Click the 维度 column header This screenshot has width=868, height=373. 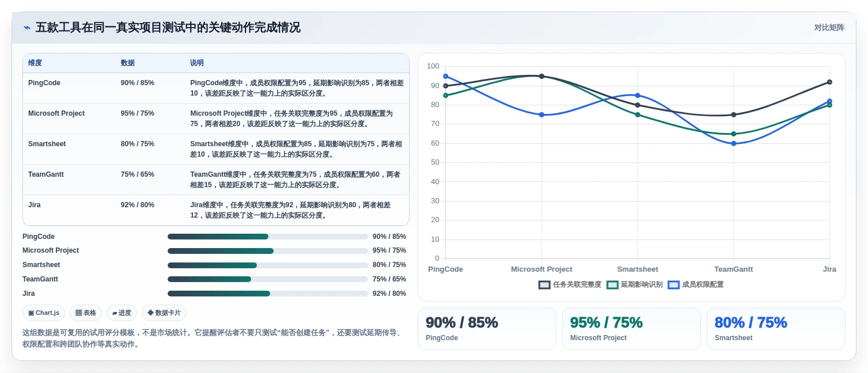click(35, 63)
